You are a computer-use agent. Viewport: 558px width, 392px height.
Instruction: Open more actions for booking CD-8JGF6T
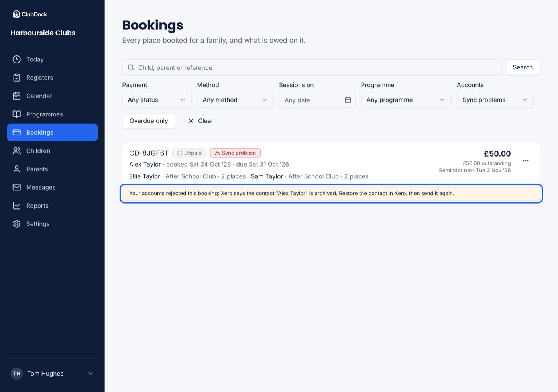pyautogui.click(x=526, y=161)
